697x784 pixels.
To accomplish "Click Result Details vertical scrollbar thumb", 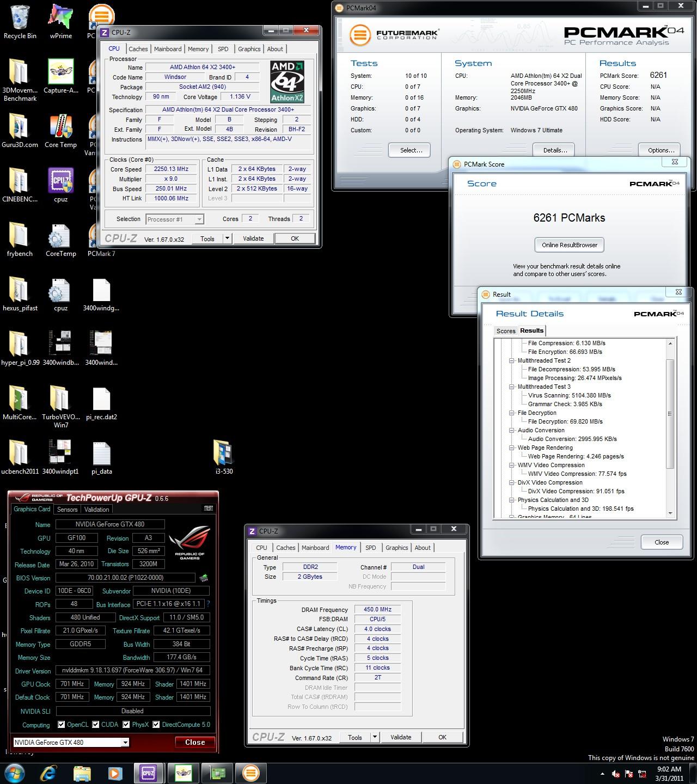I will point(670,414).
